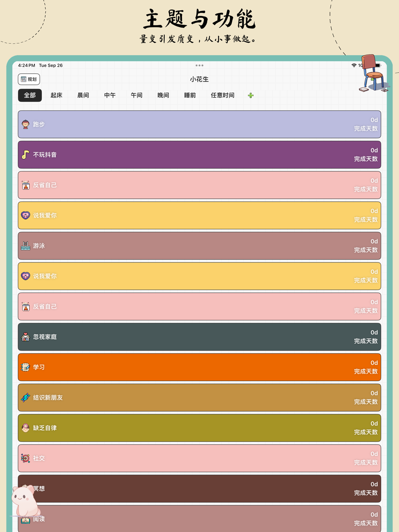Open the 阅读 habit label

point(39,519)
